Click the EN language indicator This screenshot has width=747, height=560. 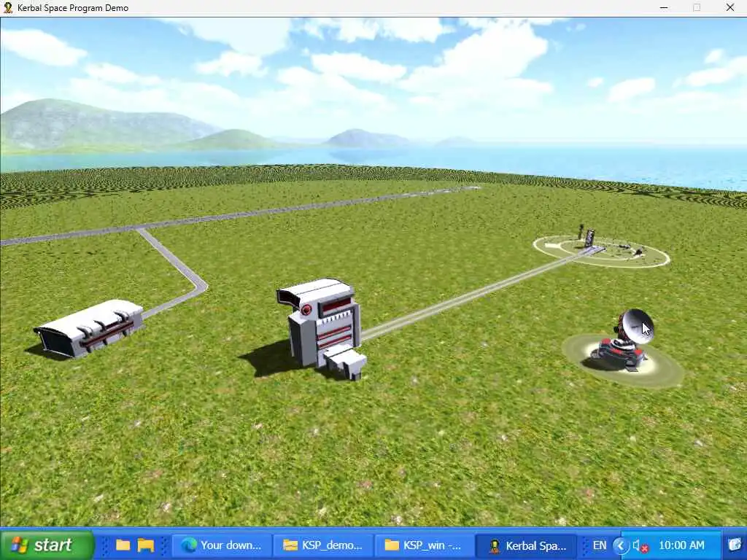click(600, 545)
